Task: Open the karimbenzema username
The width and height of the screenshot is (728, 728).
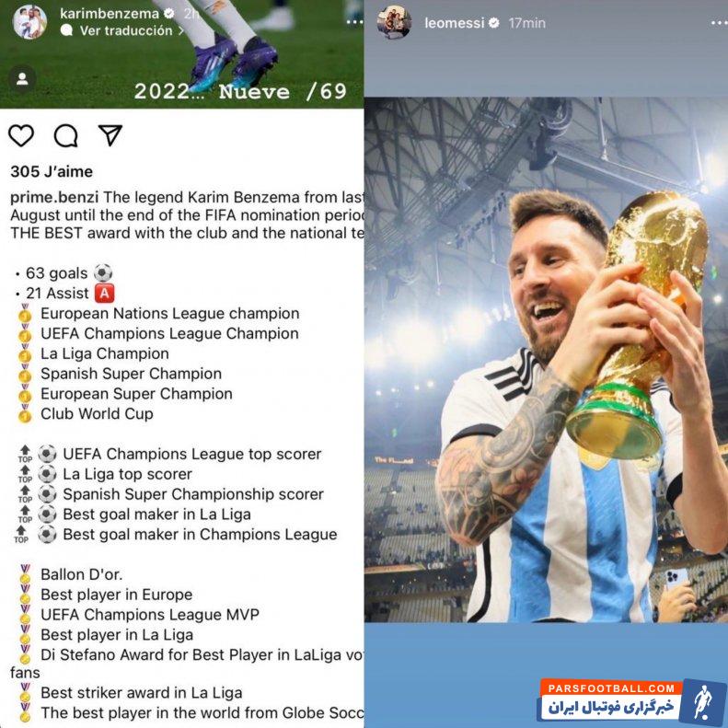Action: pyautogui.click(x=110, y=14)
